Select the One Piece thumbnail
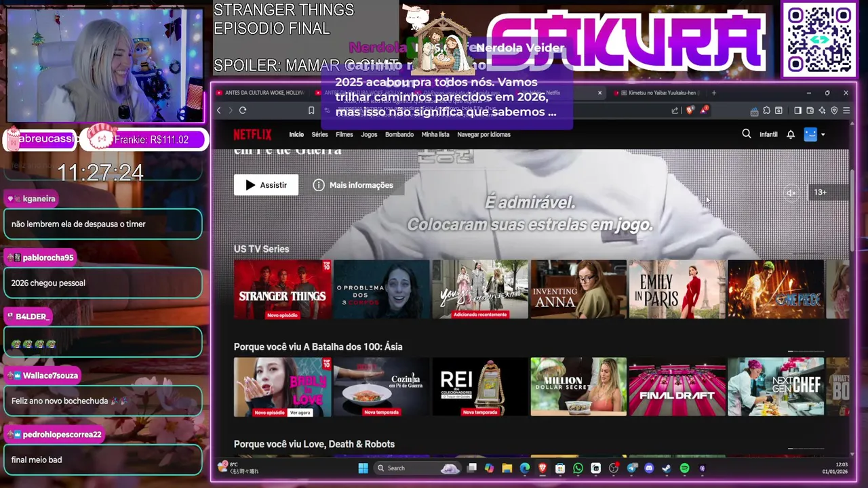Image resolution: width=868 pixels, height=488 pixels. coord(776,289)
